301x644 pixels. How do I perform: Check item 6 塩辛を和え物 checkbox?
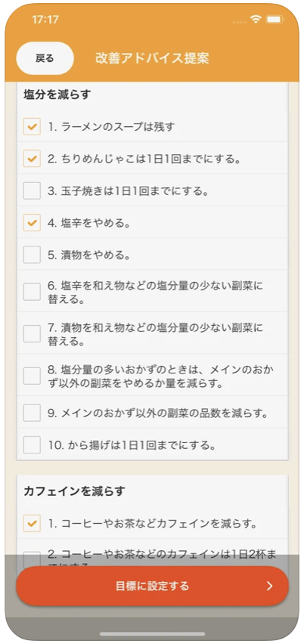tap(32, 292)
